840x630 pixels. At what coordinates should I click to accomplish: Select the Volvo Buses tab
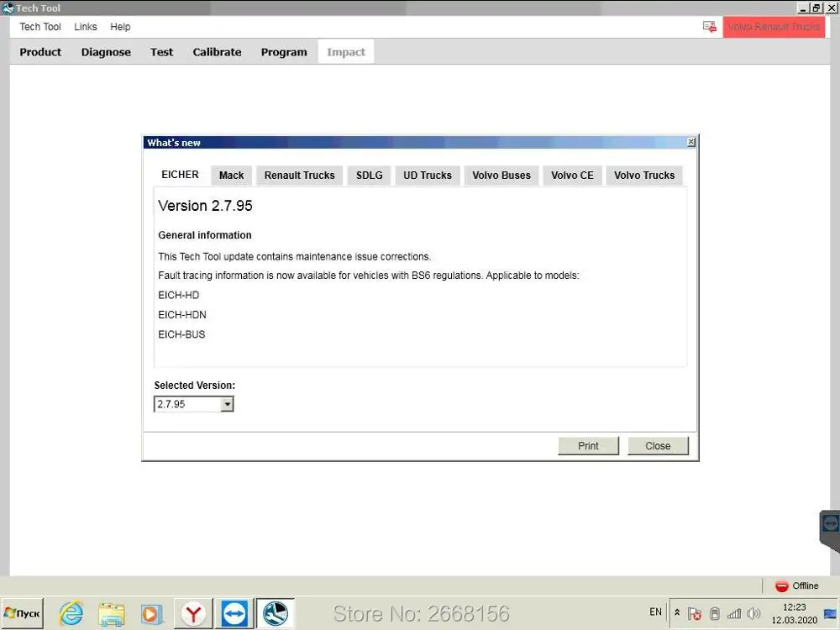(501, 176)
